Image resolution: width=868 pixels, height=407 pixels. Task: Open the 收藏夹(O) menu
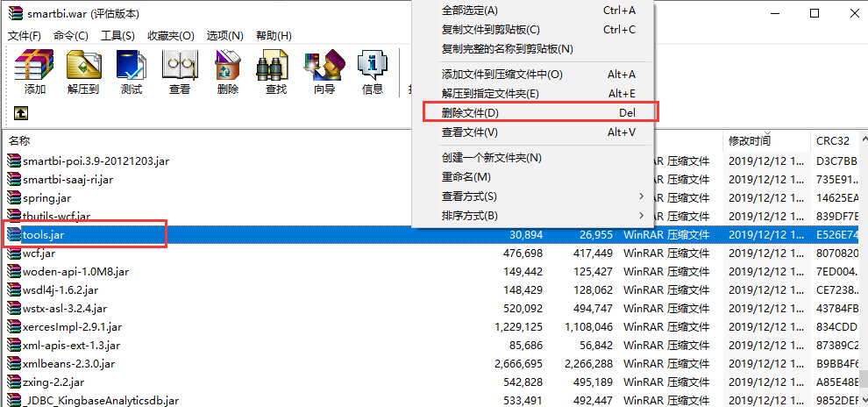(x=170, y=35)
